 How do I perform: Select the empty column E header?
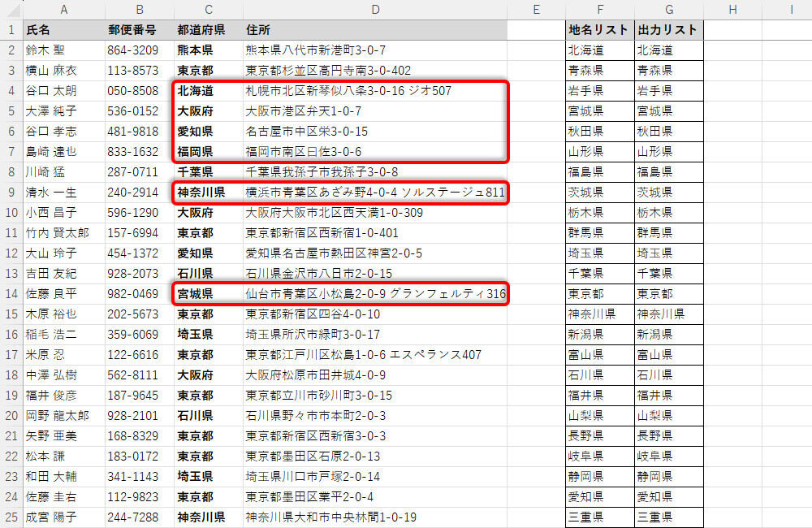[x=536, y=9]
